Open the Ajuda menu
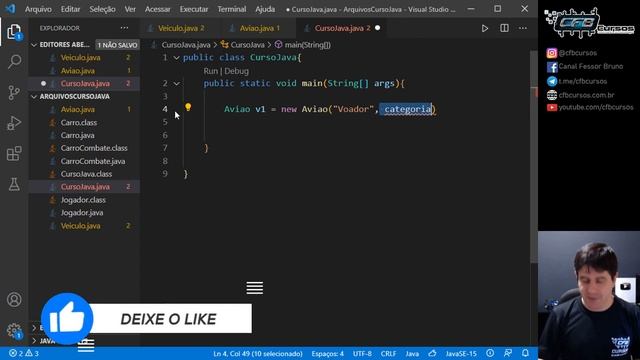Viewport: 640px width, 360px height. (x=265, y=9)
